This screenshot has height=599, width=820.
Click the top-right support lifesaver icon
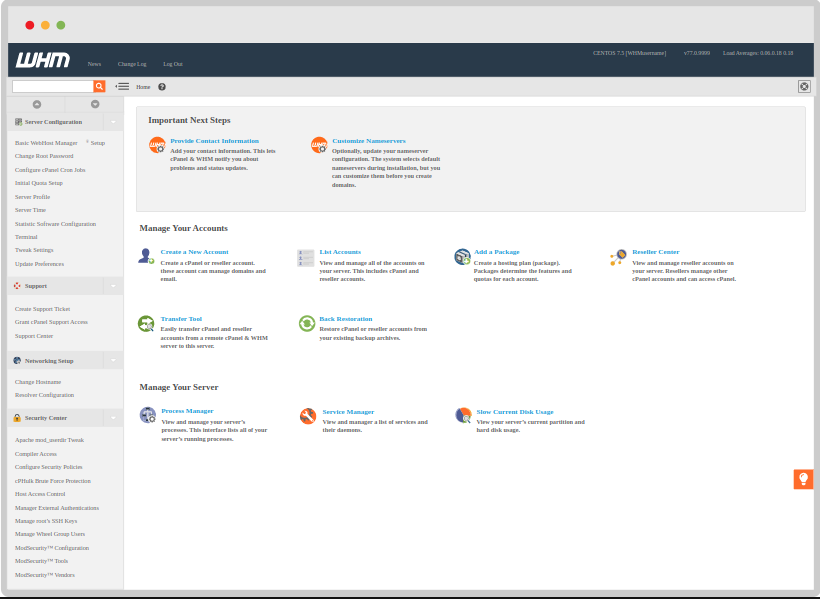[804, 86]
